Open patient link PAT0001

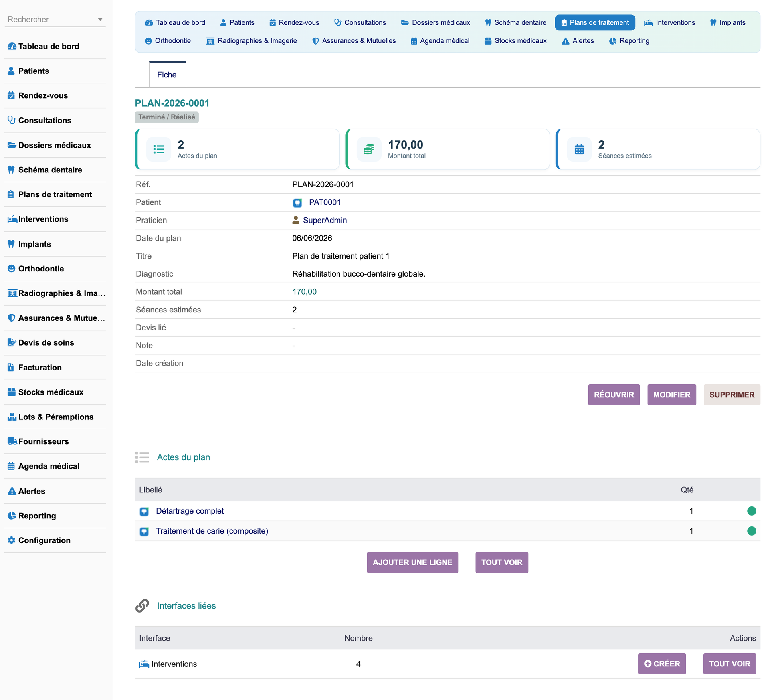(325, 202)
